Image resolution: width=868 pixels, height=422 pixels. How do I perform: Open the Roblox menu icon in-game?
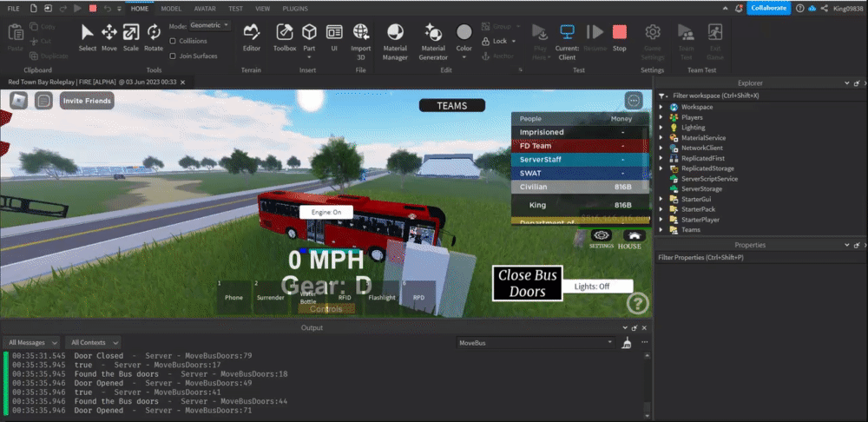click(19, 101)
